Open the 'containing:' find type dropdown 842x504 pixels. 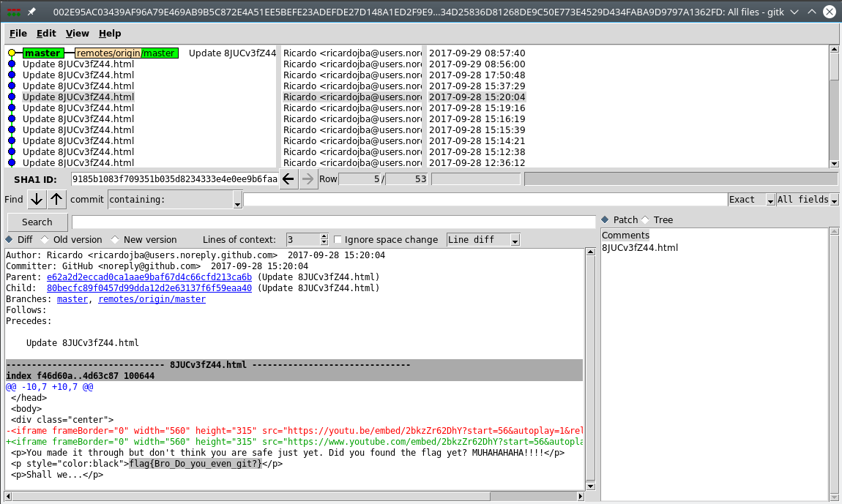coord(175,200)
